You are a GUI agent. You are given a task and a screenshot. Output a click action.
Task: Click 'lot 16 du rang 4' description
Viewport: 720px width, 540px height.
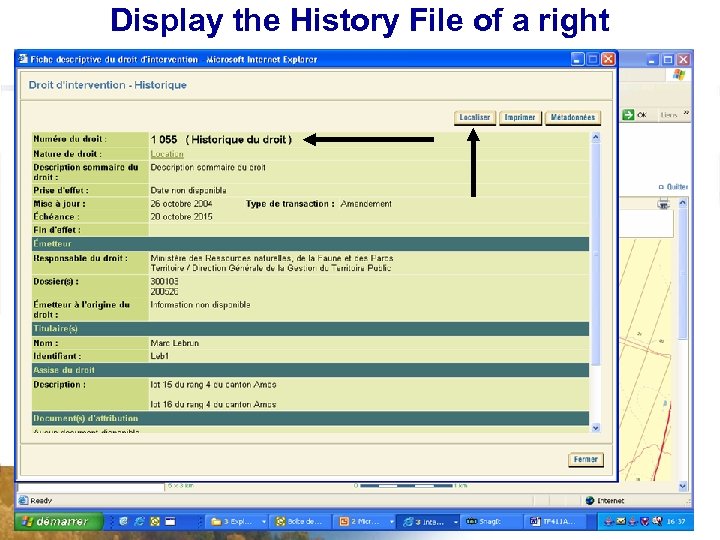click(x=213, y=405)
